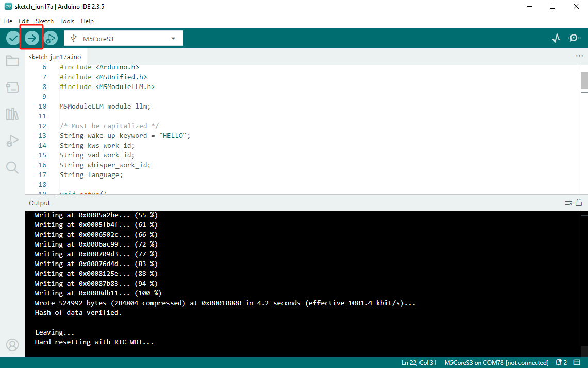
Task: Click the M5ModuleLLM module_llm; line
Action: click(105, 107)
